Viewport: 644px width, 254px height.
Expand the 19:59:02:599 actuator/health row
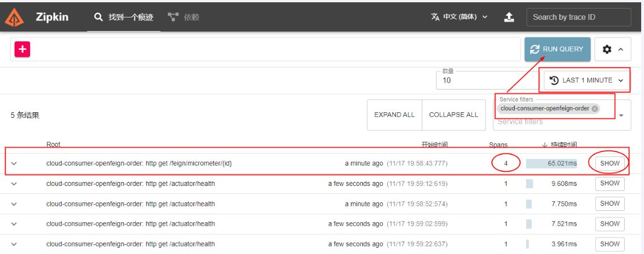pyautogui.click(x=14, y=224)
